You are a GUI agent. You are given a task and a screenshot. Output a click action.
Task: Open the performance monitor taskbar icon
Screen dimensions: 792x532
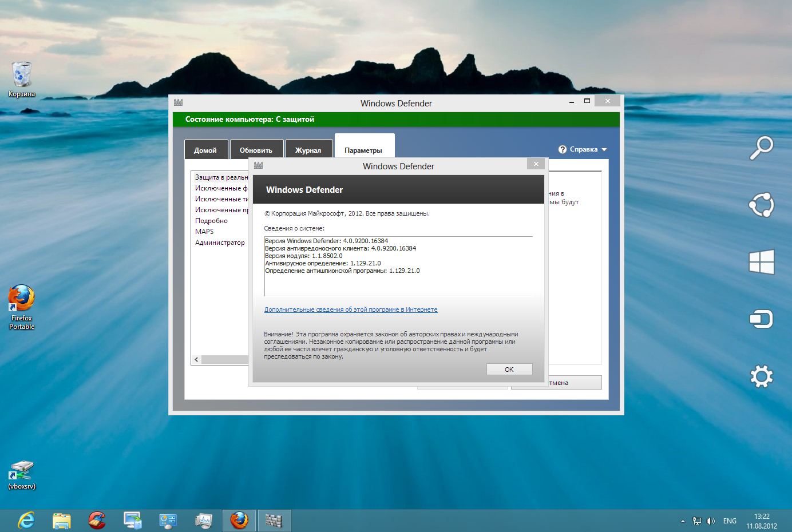204,521
